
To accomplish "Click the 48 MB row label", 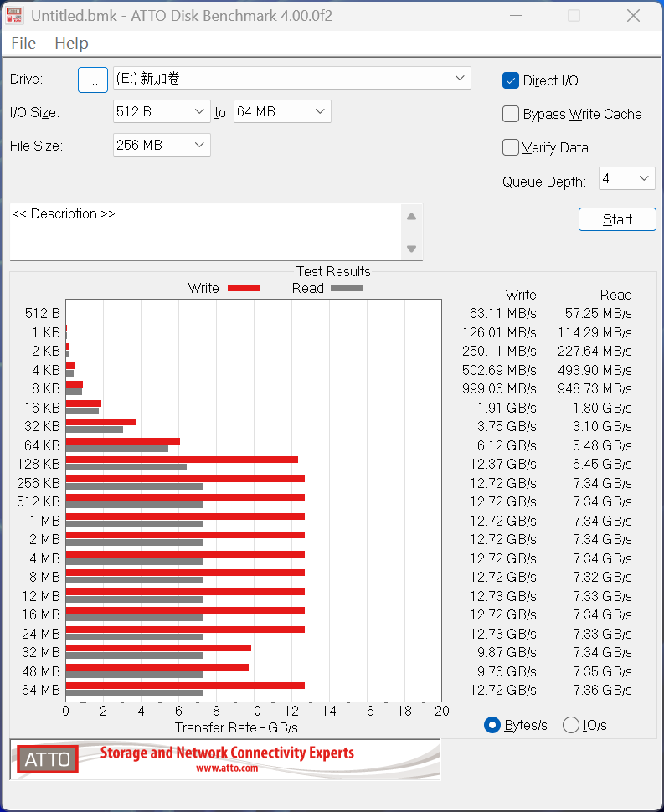I will coord(41,671).
